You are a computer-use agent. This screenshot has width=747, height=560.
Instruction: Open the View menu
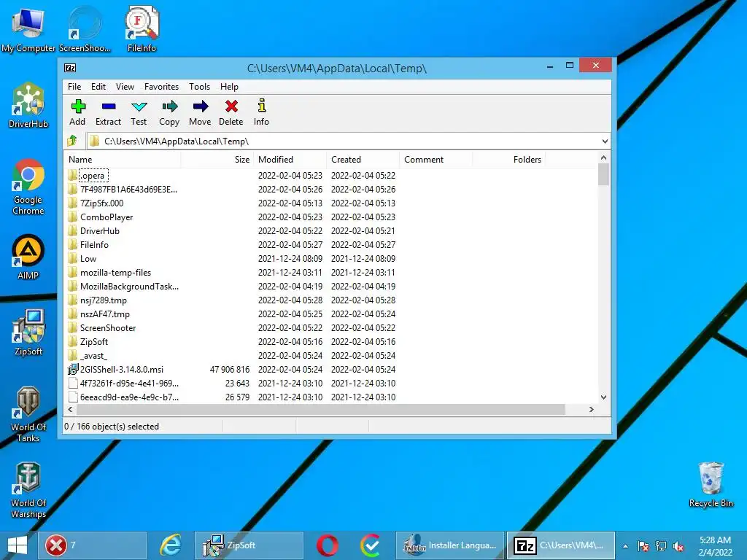point(125,87)
